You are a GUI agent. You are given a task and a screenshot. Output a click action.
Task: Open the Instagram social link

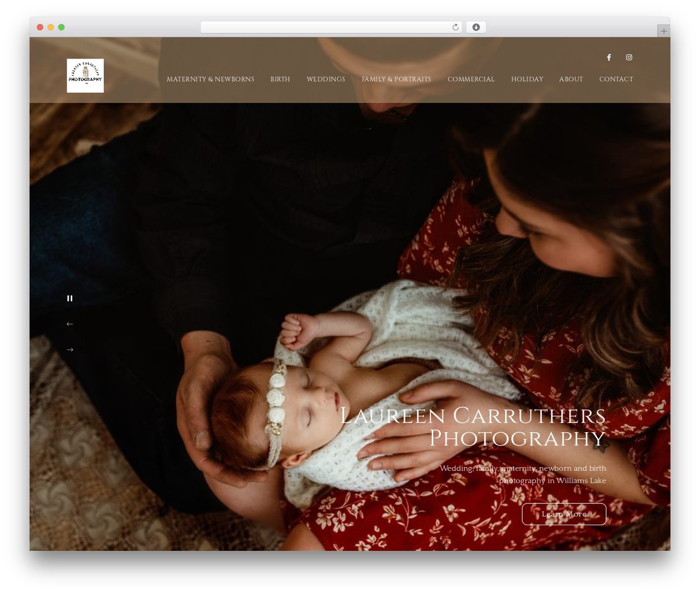[x=629, y=57]
